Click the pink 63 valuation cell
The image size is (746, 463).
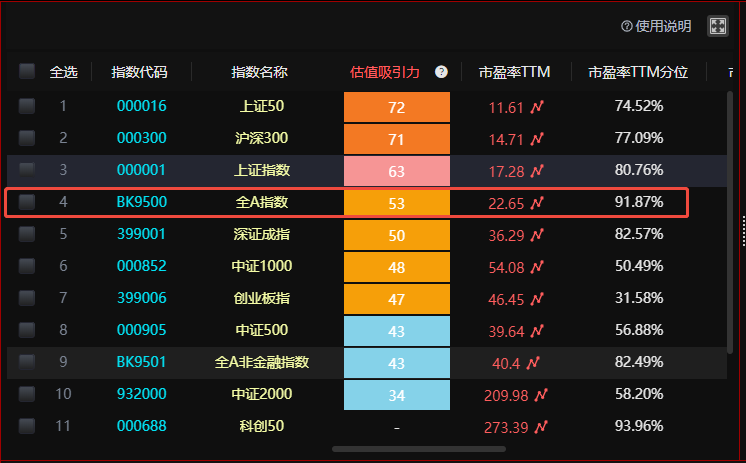(x=397, y=171)
